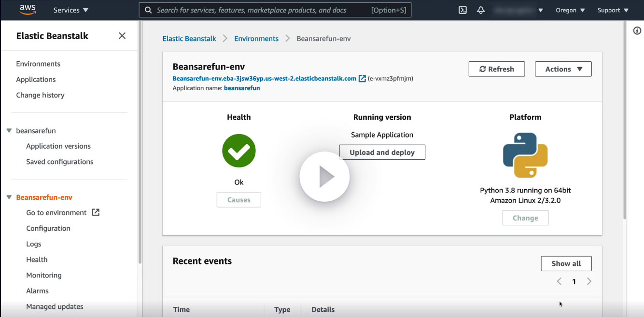Open the Oregon region dropdown

[x=570, y=10]
